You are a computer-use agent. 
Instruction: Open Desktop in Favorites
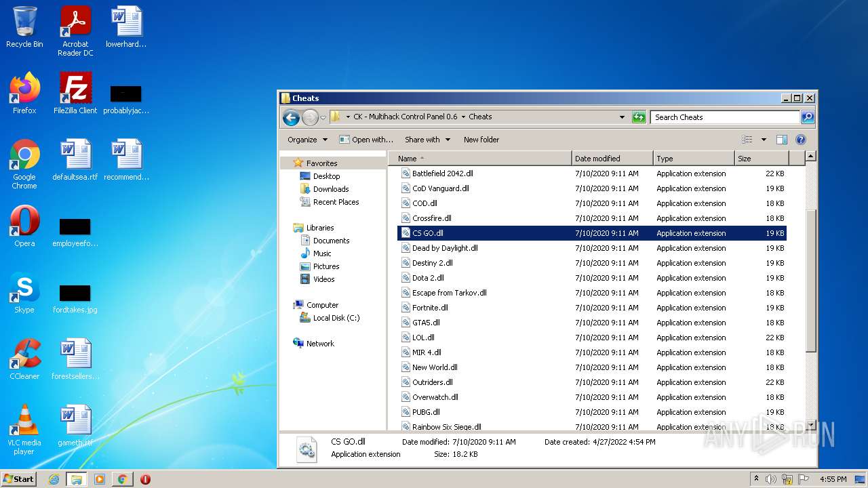[326, 176]
